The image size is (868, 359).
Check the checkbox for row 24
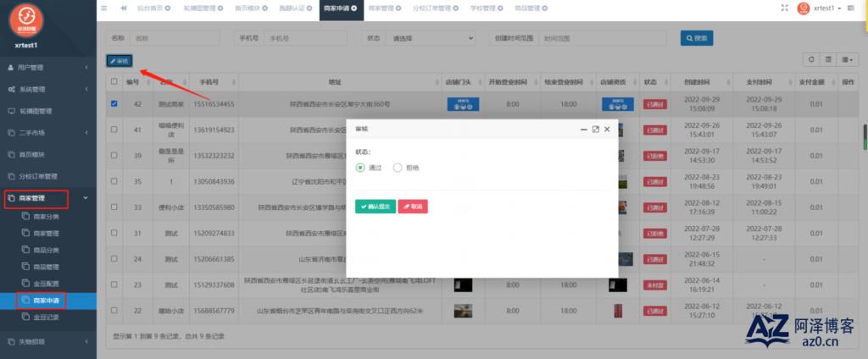[114, 258]
